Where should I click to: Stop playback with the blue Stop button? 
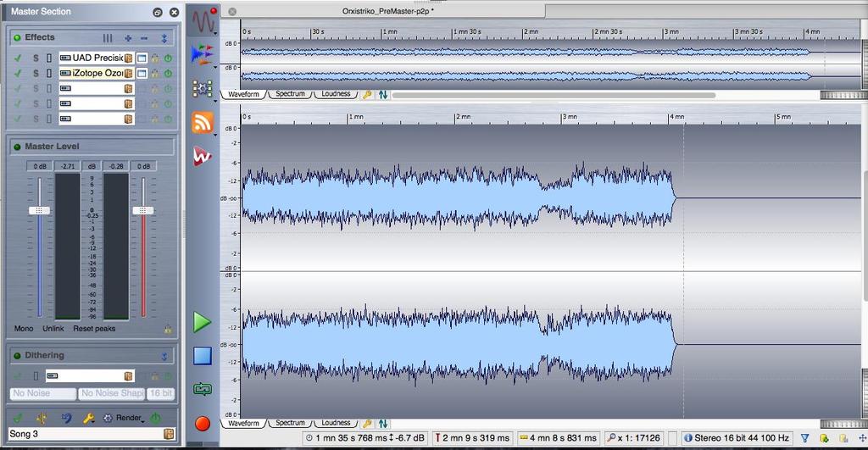[x=203, y=356]
